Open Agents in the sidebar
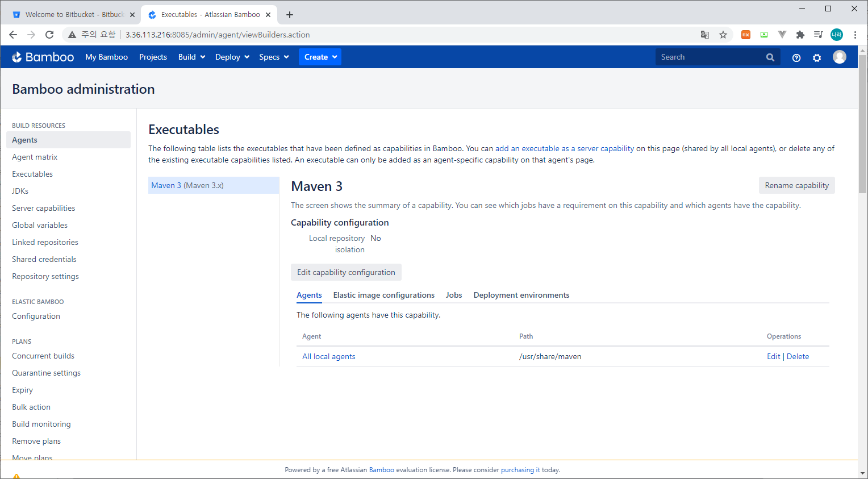Viewport: 868px width, 479px height. tap(68, 140)
